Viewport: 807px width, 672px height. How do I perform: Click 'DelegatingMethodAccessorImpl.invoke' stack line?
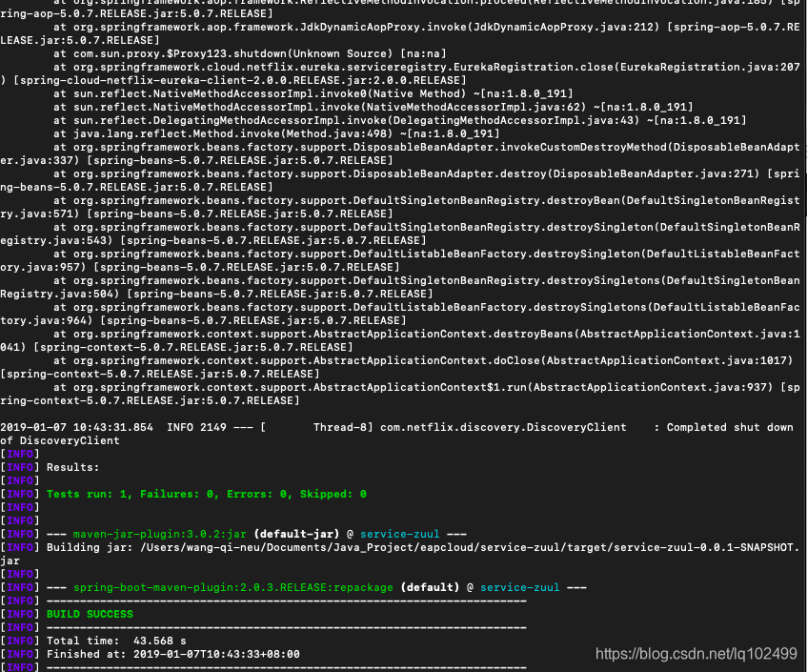[399, 120]
